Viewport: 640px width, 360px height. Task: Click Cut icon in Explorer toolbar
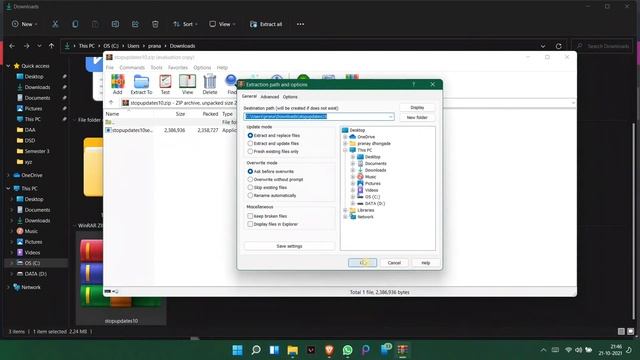[x=55, y=24]
